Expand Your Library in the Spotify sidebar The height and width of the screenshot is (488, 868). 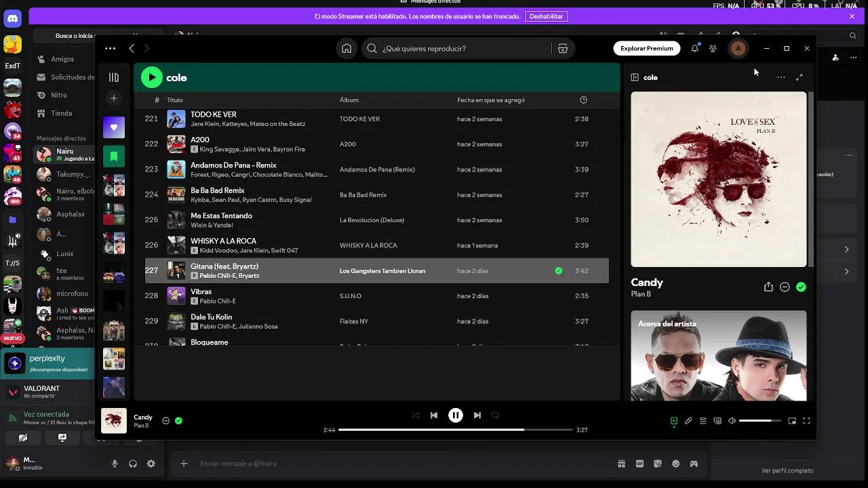pos(114,77)
